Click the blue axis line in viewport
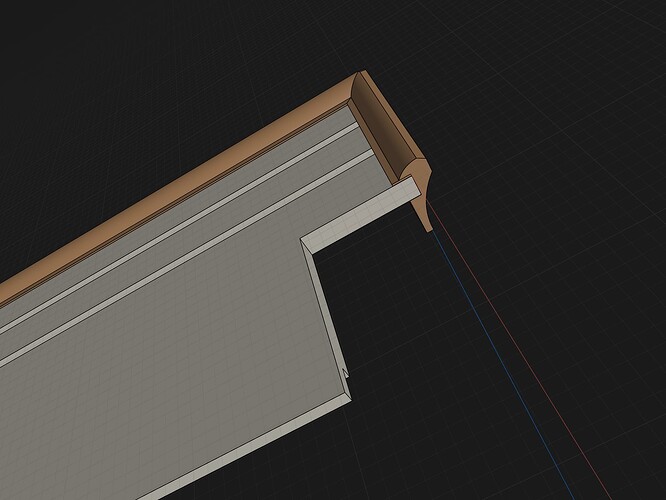This screenshot has width=666, height=500. [x=505, y=367]
